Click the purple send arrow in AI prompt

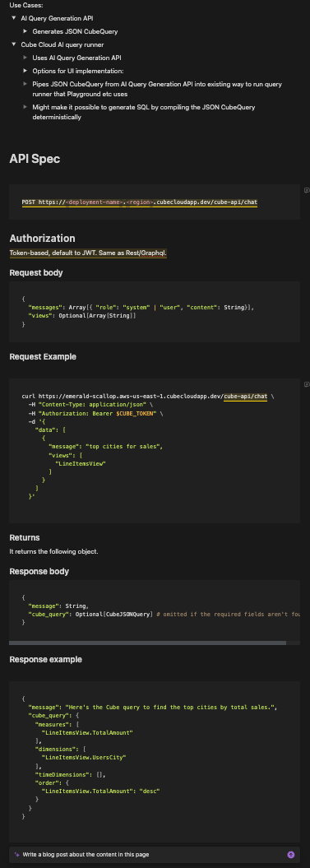coord(291,854)
